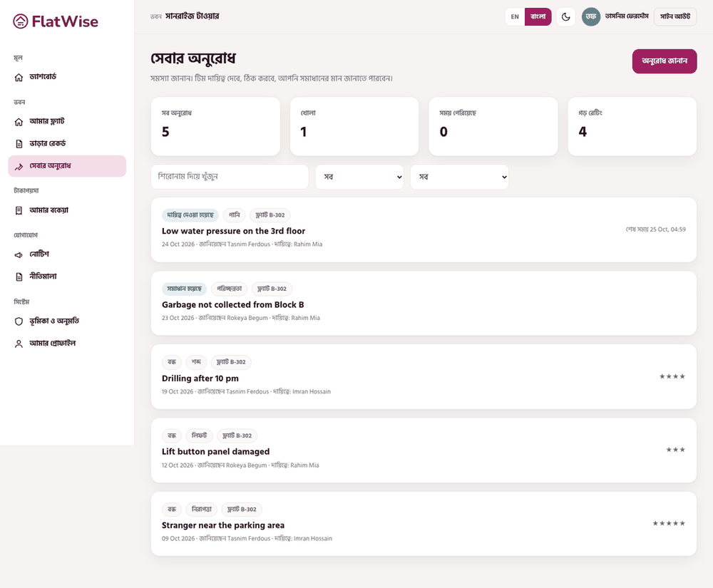Select বাংলা language option
713x588 pixels.
[538, 17]
